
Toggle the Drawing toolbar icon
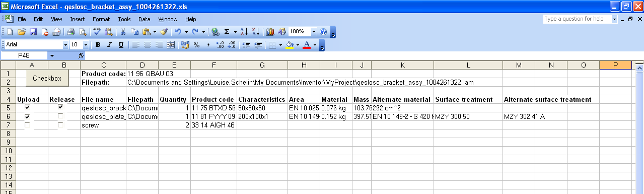[282, 32]
